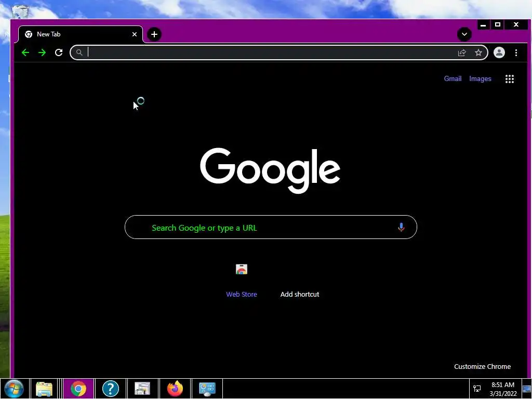532x399 pixels.
Task: Open the Recycle Bin desktop icon
Action: point(20,11)
